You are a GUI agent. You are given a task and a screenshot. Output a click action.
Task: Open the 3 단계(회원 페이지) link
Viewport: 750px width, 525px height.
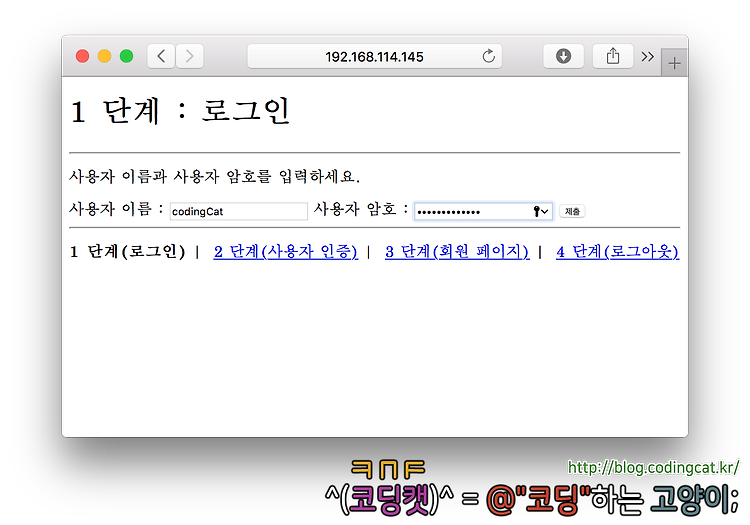(x=457, y=252)
